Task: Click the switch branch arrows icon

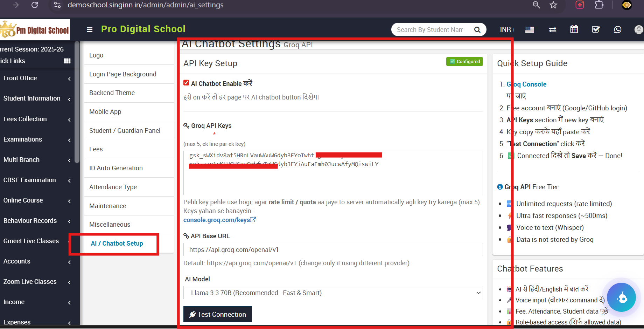Action: (553, 29)
